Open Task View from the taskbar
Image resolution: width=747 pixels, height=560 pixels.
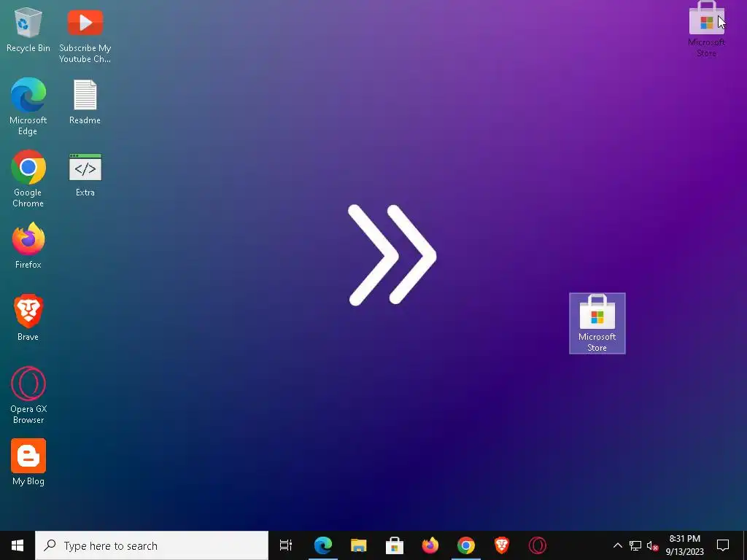point(286,545)
